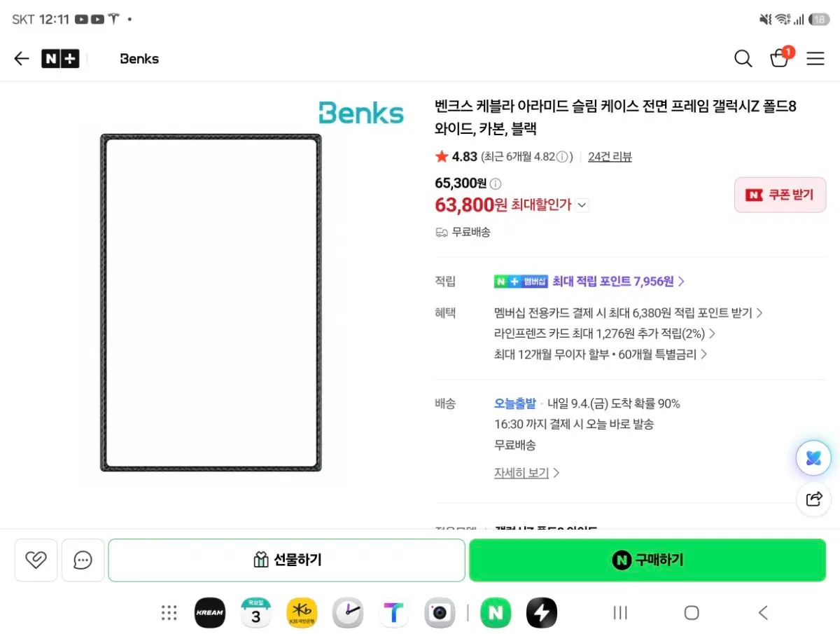Screen dimensions: 840x634
Task: Tap the 4.83 star rating
Action: tap(456, 157)
